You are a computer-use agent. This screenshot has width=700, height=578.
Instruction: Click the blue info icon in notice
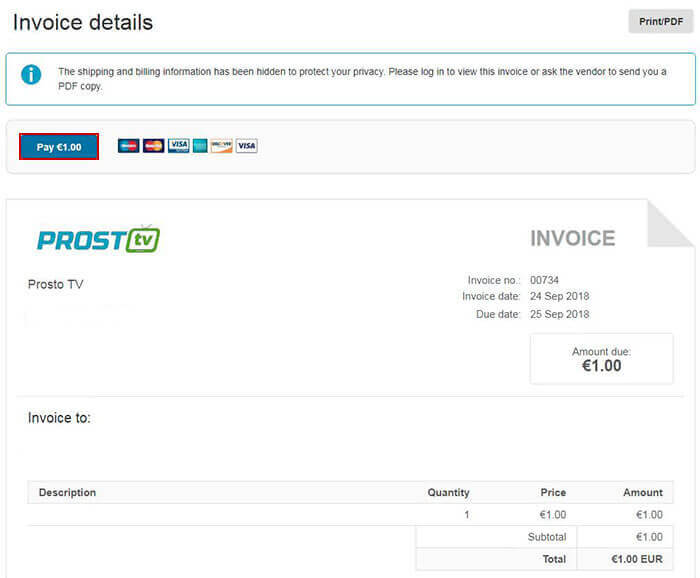31,74
